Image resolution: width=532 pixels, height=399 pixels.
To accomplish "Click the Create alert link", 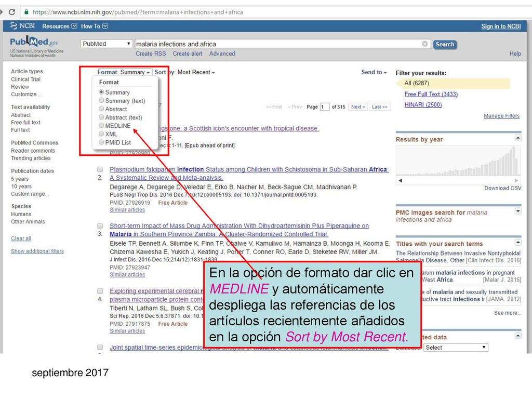I will click(x=187, y=54).
